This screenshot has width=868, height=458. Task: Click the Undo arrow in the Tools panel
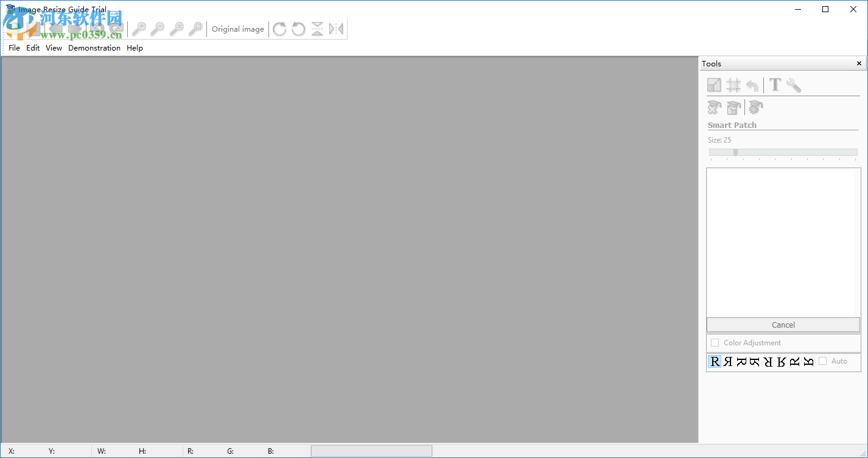752,85
